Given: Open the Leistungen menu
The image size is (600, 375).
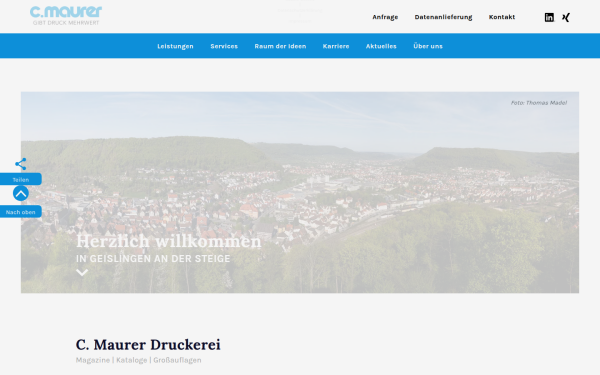Looking at the screenshot, I should point(175,46).
